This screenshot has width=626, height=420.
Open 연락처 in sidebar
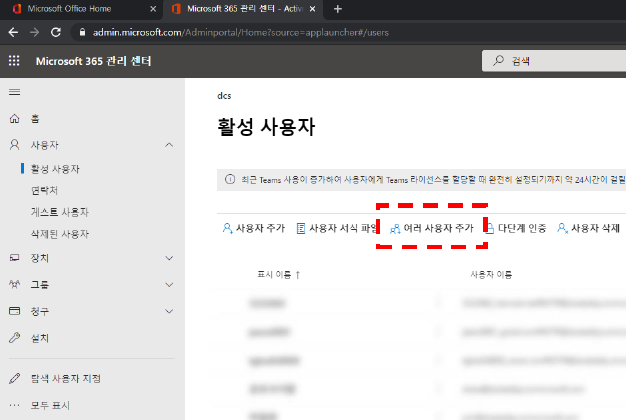[x=44, y=190]
